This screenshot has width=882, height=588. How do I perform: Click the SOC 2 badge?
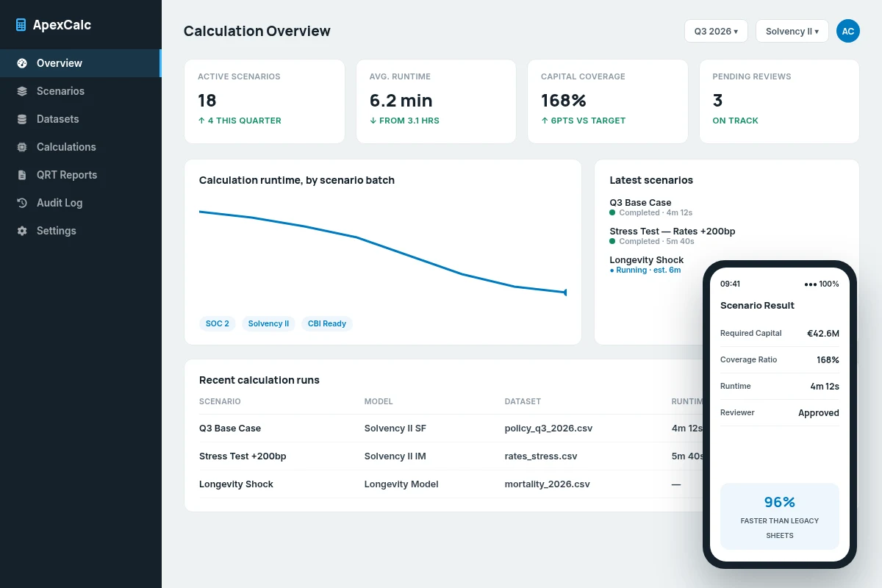[x=218, y=323]
